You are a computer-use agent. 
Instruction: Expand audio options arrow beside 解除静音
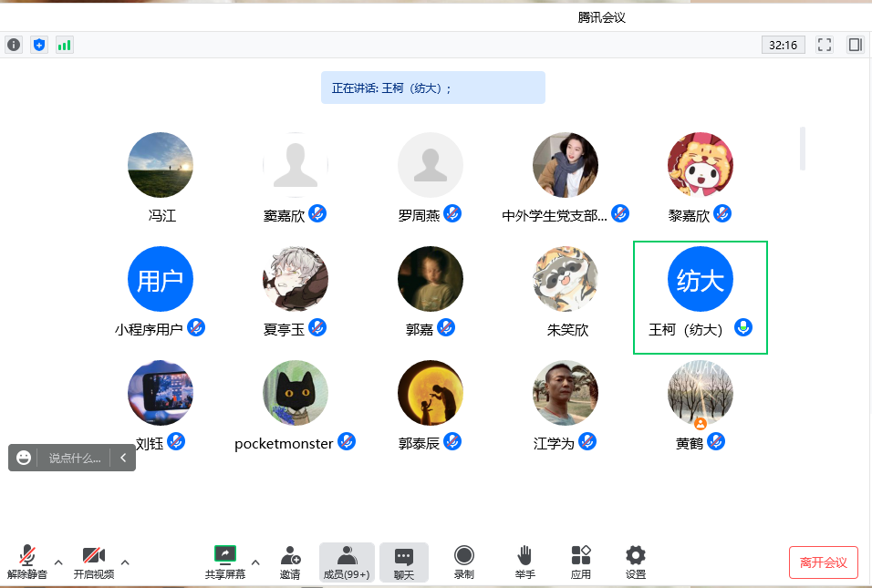(58, 562)
